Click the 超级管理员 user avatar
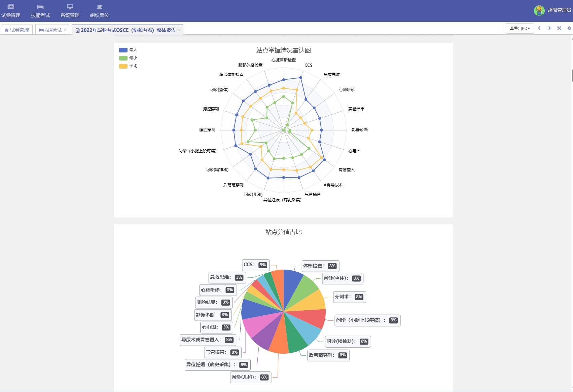Viewport: 573px width, 392px height. tap(539, 10)
